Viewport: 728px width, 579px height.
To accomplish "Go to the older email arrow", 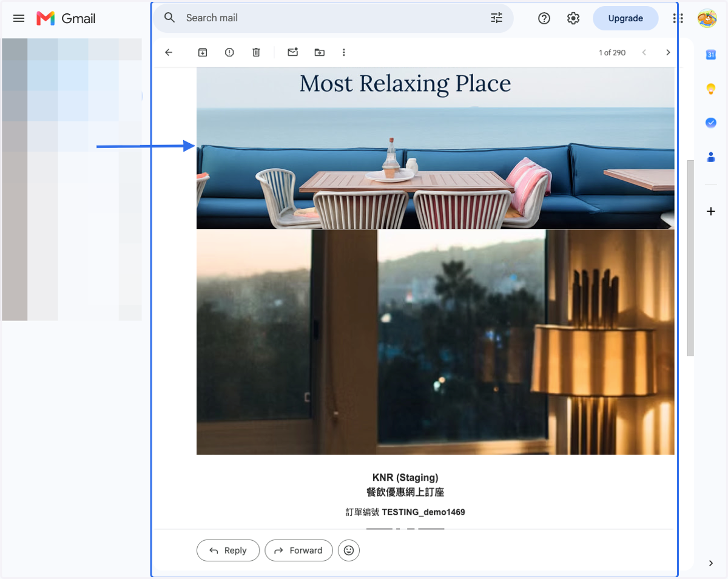I will 668,52.
